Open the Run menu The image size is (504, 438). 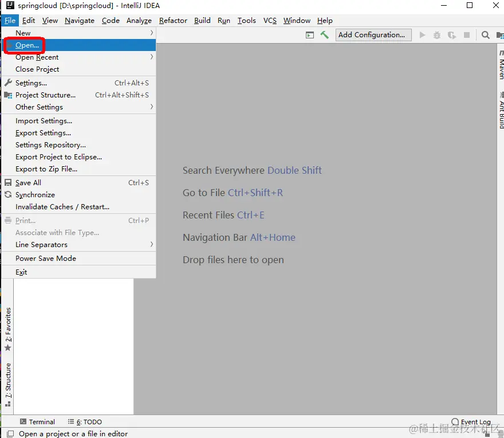224,21
